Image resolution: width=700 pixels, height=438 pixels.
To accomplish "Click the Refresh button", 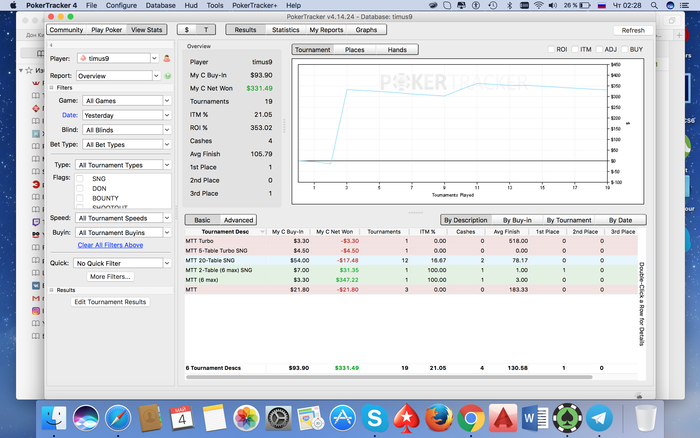I will [633, 30].
